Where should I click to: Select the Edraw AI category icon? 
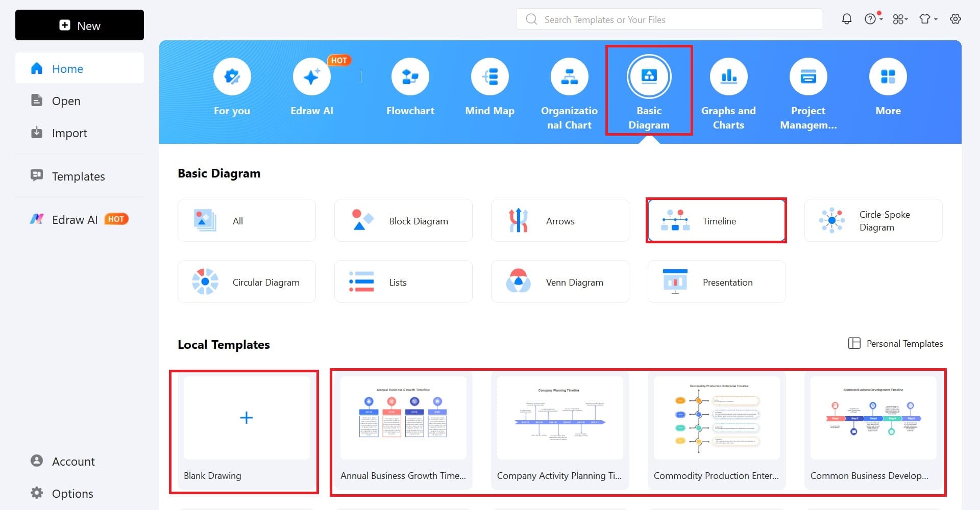tap(312, 76)
